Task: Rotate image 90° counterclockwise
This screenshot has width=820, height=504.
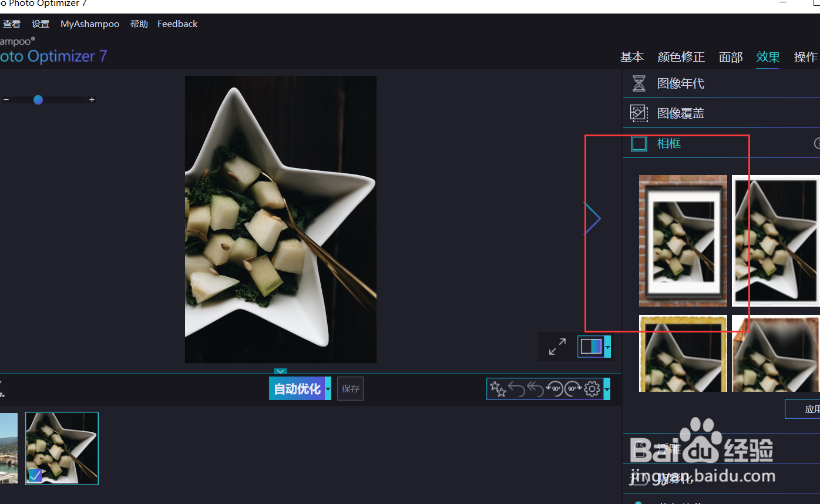Action: [x=554, y=389]
